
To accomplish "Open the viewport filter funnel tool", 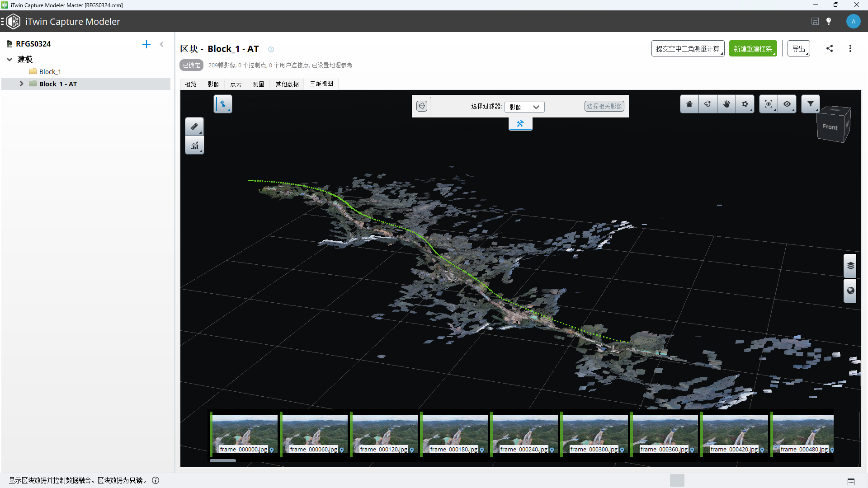I will click(811, 104).
